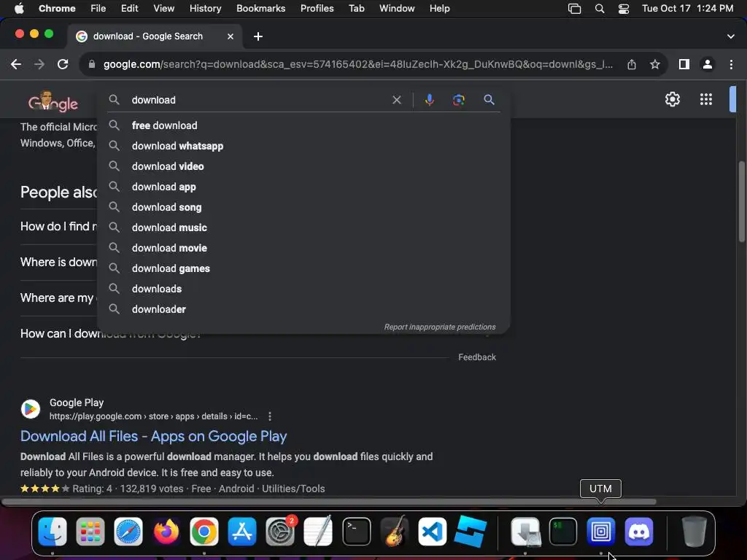The height and width of the screenshot is (560, 747).
Task: Submit search with blue magnifier icon
Action: click(489, 100)
